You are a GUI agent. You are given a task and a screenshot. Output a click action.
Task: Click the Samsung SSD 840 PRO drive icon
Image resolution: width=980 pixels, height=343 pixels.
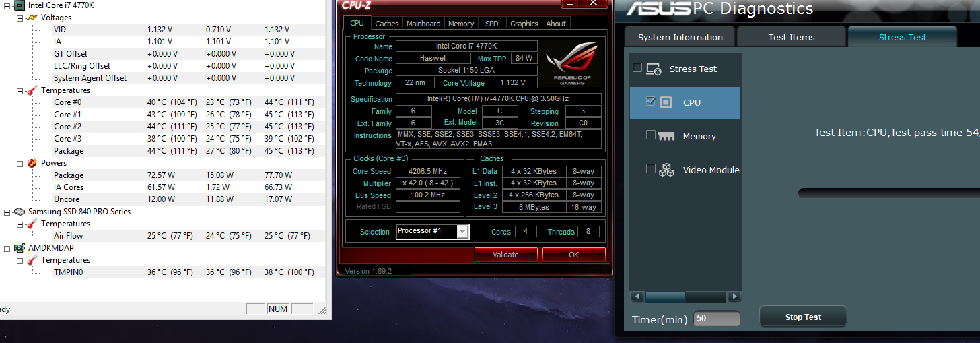pyautogui.click(x=20, y=212)
